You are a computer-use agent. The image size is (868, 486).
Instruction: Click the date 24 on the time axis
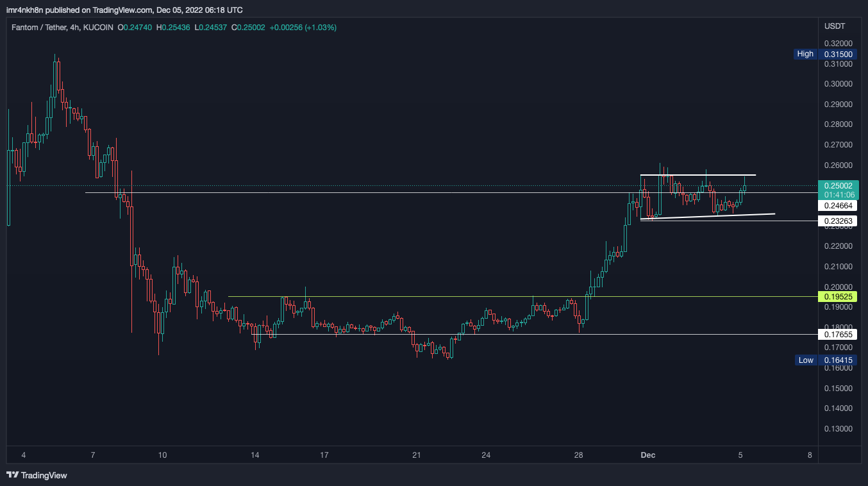[486, 455]
